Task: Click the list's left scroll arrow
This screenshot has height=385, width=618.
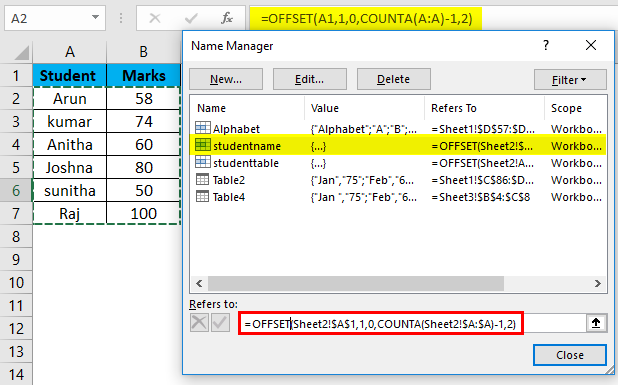Action: [199, 283]
